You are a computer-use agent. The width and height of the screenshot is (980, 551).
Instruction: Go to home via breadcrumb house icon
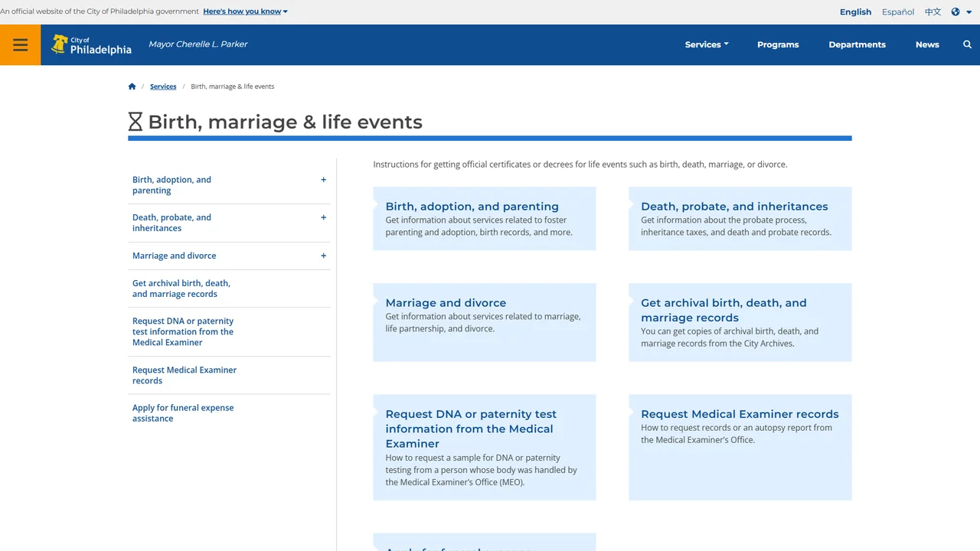pos(132,86)
